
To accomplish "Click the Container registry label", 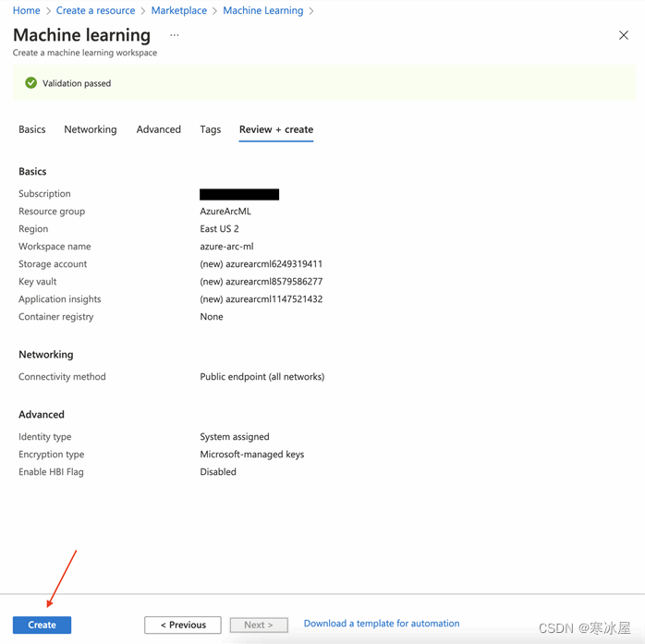I will (x=56, y=317).
